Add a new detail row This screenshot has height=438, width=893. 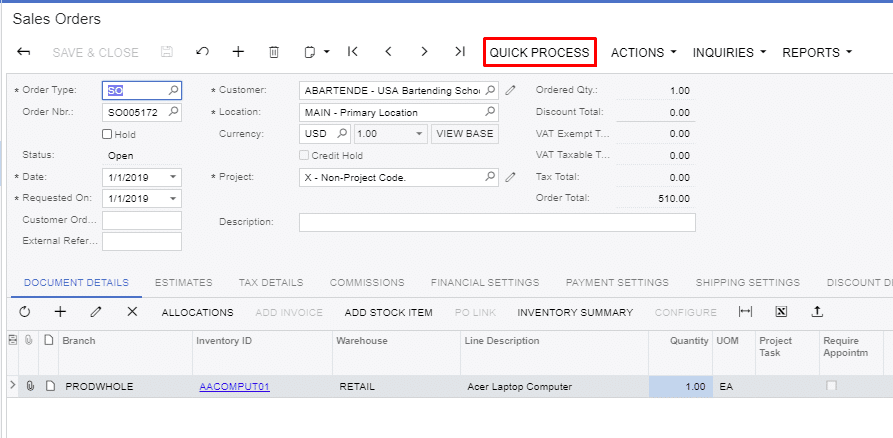(60, 312)
